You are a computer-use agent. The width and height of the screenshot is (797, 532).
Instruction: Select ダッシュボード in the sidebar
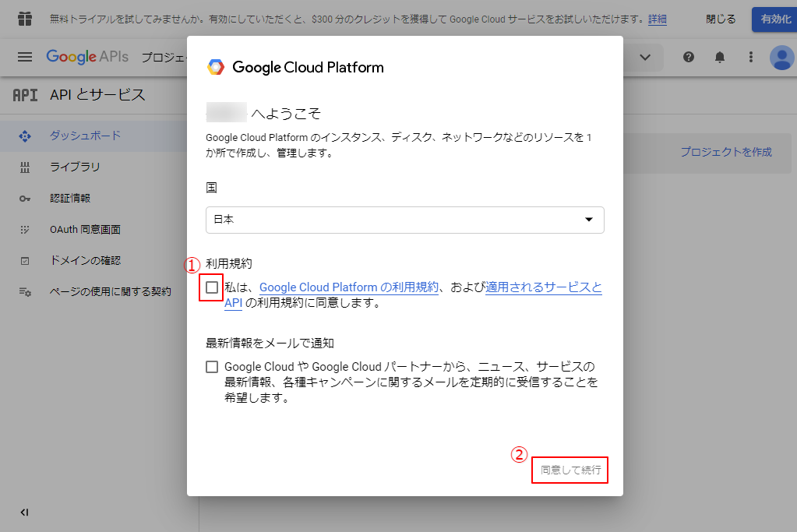pyautogui.click(x=85, y=136)
